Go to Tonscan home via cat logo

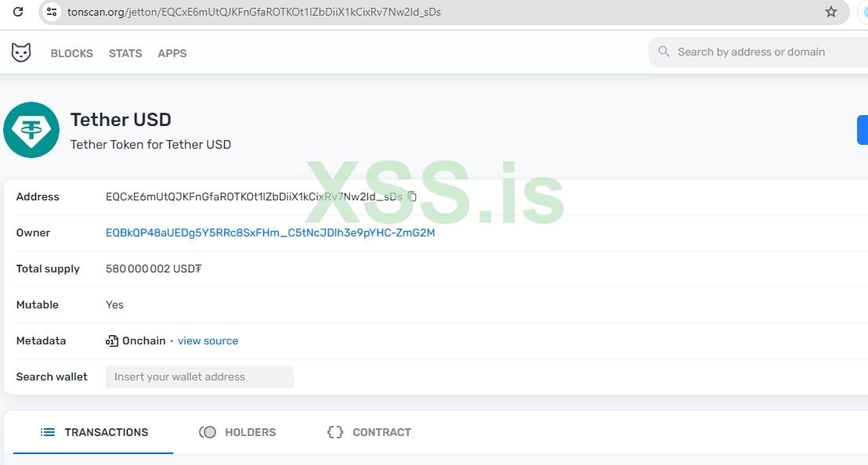tap(21, 52)
